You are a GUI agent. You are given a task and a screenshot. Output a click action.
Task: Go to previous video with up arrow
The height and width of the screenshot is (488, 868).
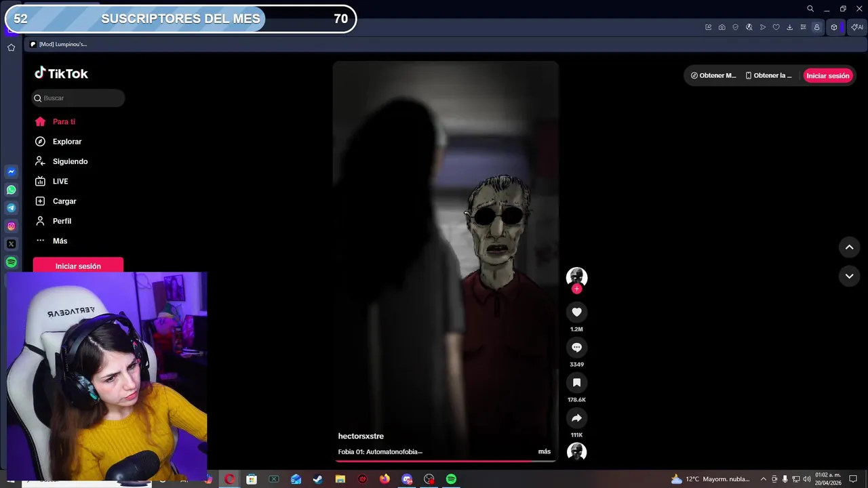[x=849, y=247]
